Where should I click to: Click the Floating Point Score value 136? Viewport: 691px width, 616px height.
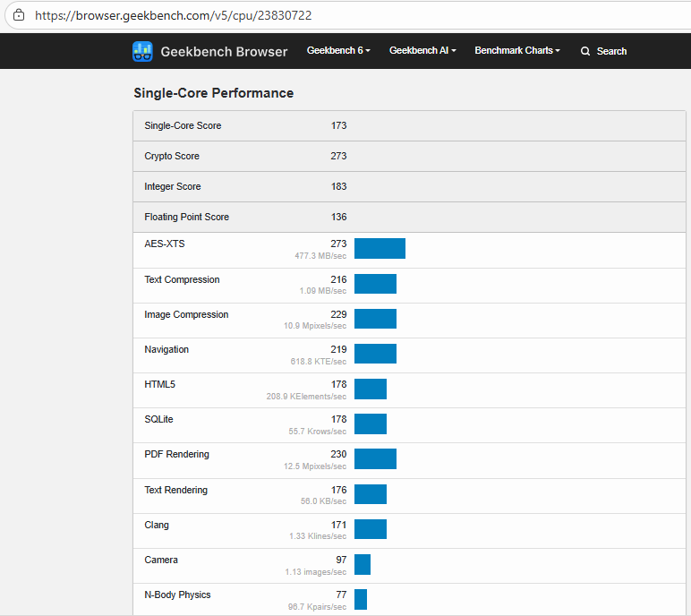339,217
